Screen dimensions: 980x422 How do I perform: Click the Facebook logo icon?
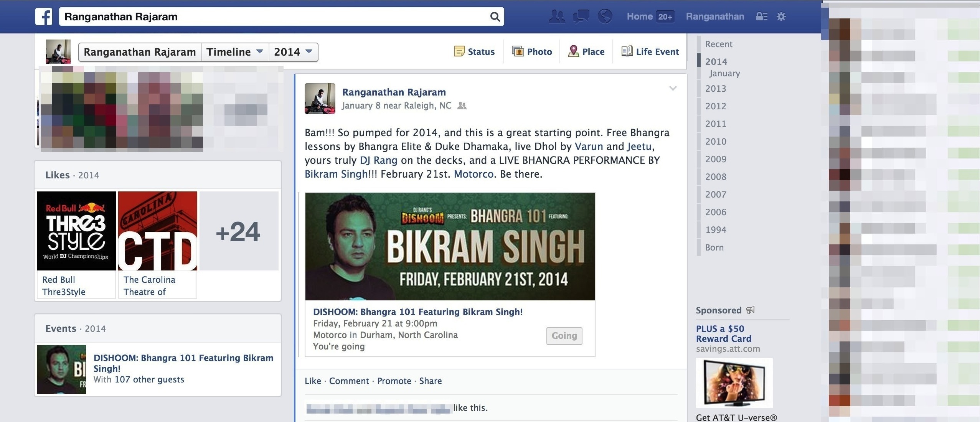tap(44, 16)
